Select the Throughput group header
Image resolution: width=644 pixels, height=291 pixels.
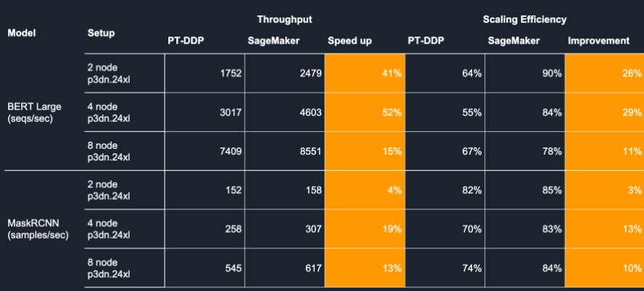(285, 19)
